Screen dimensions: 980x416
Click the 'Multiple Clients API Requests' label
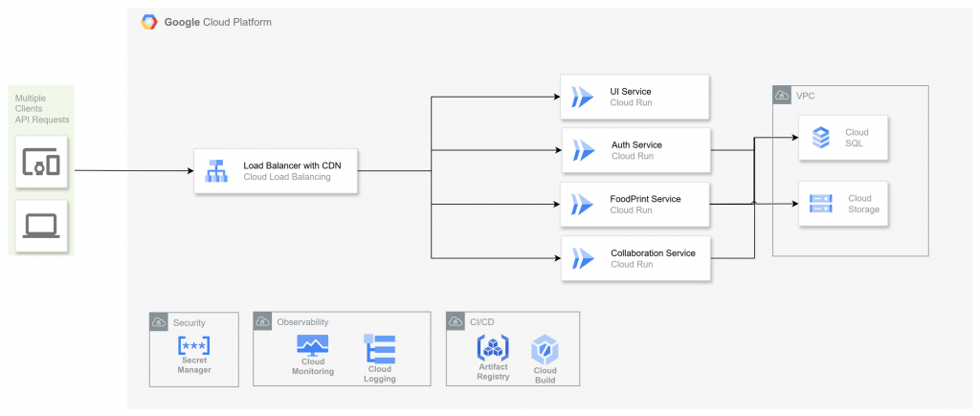click(42, 109)
